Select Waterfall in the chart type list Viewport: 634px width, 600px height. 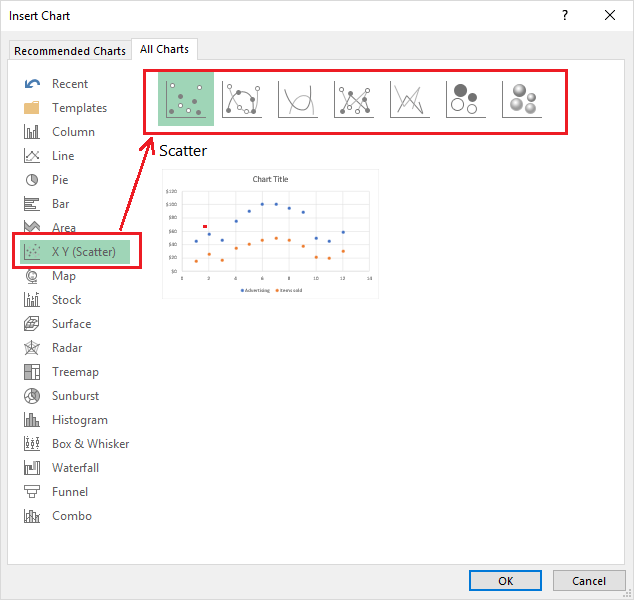(x=76, y=468)
